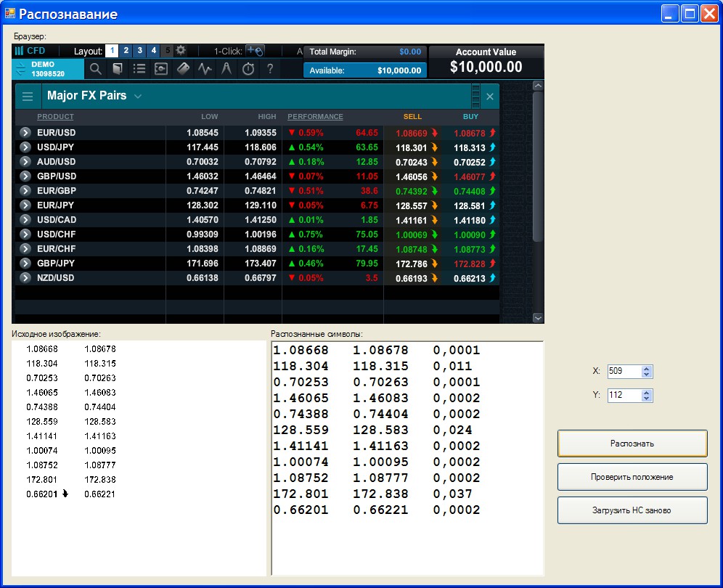
Task: Expand the NZD/USD row arrow
Action: click(x=25, y=278)
